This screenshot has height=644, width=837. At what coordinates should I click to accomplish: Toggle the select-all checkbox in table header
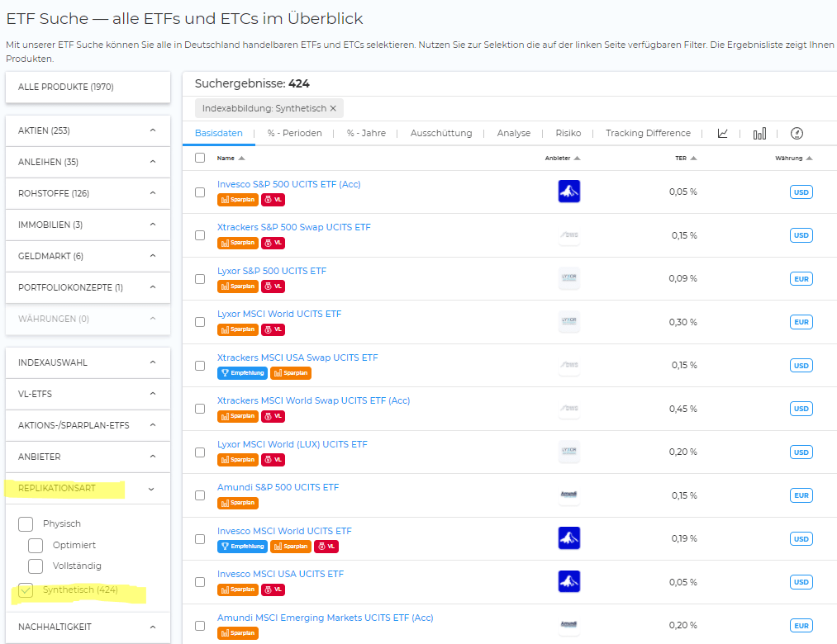point(200,158)
